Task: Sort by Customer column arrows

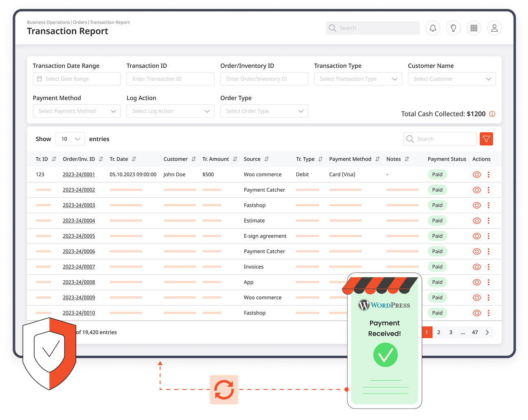Action: click(x=193, y=159)
